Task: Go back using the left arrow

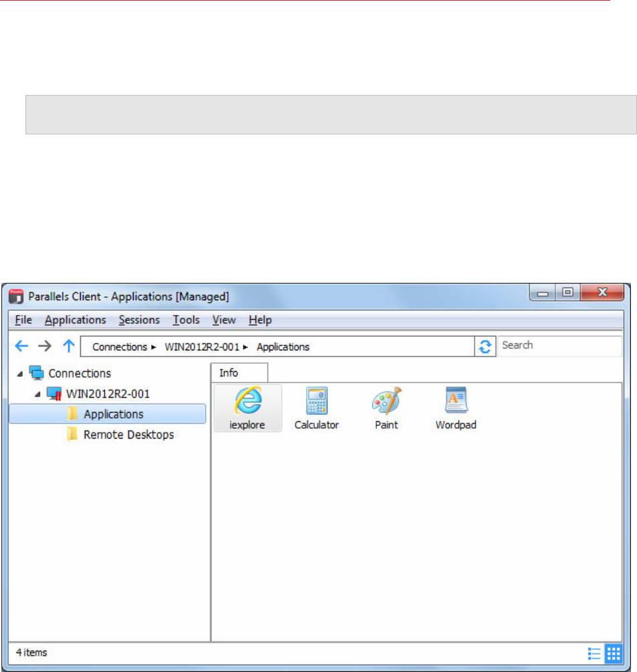Action: click(x=21, y=346)
